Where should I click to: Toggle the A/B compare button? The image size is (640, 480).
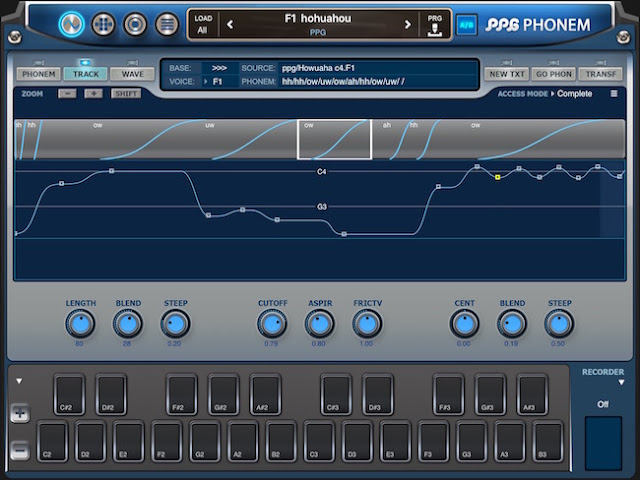(466, 25)
